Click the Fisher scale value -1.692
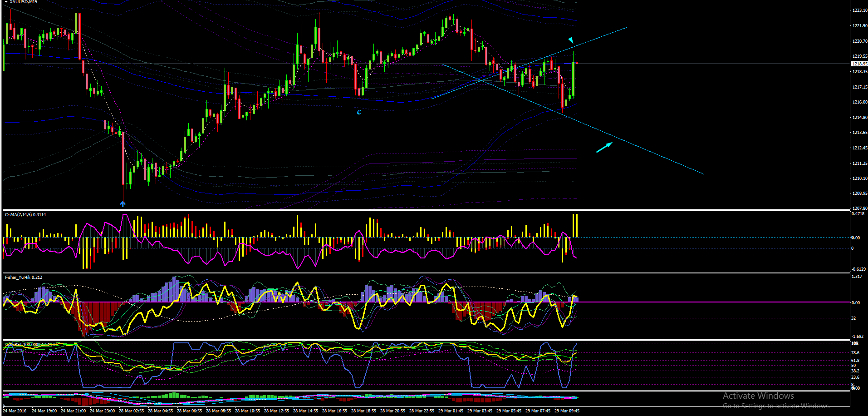 pos(858,337)
